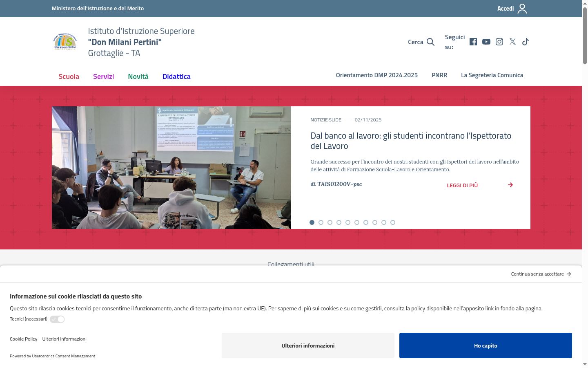The image size is (588, 368).
Task: Open the Cookie Policy link
Action: [x=23, y=339]
